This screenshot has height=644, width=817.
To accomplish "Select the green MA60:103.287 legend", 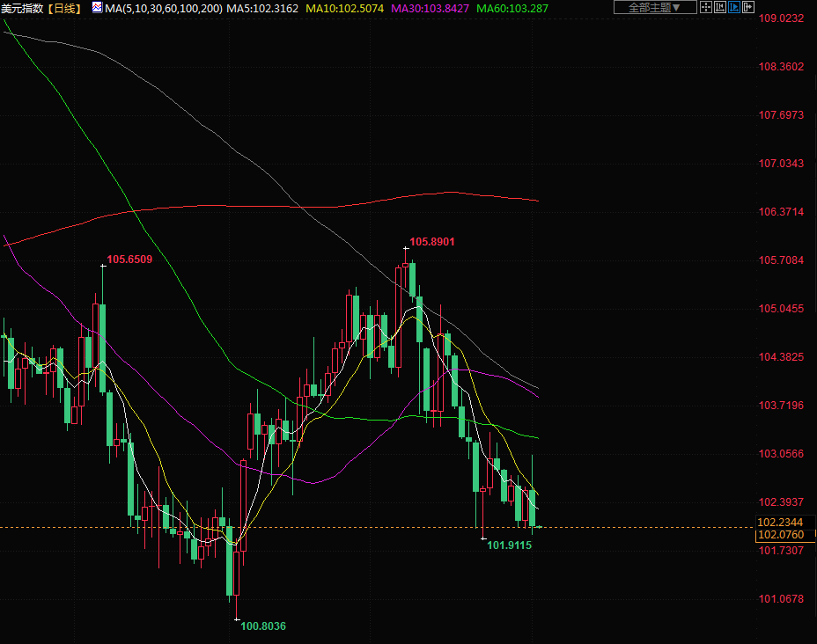I will pos(512,8).
